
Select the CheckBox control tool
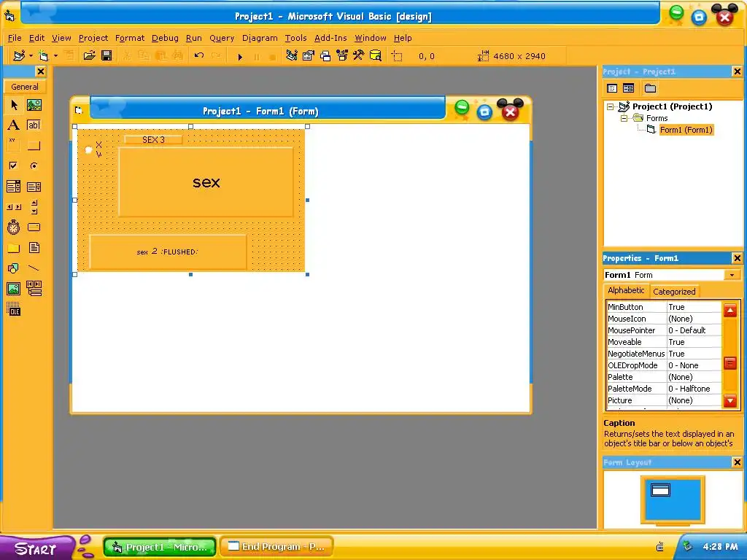point(14,166)
